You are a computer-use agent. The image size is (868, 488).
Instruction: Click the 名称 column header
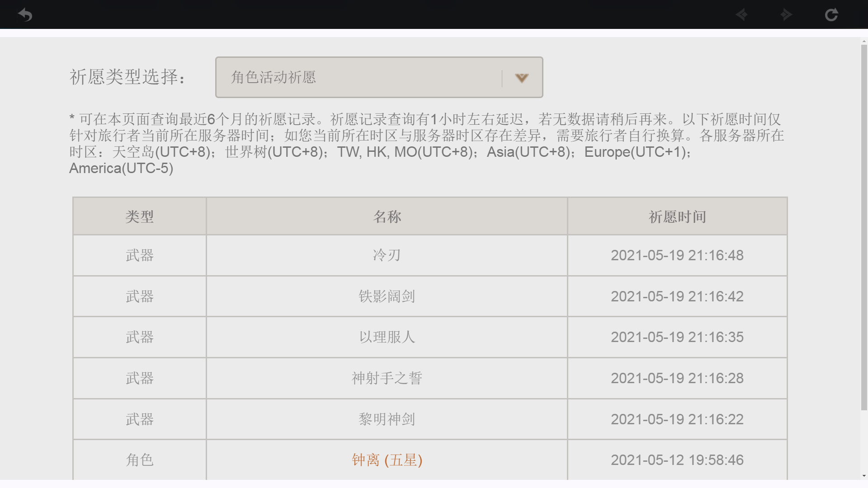point(387,216)
